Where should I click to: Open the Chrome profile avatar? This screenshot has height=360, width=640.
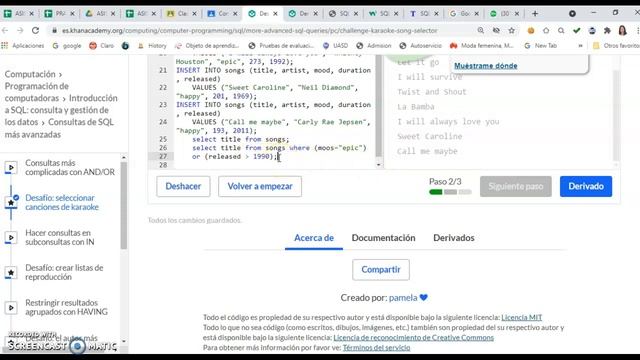pos(622,30)
